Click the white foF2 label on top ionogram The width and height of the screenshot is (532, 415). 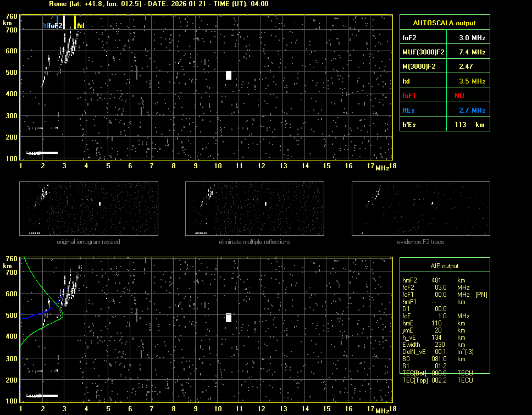pyautogui.click(x=55, y=26)
